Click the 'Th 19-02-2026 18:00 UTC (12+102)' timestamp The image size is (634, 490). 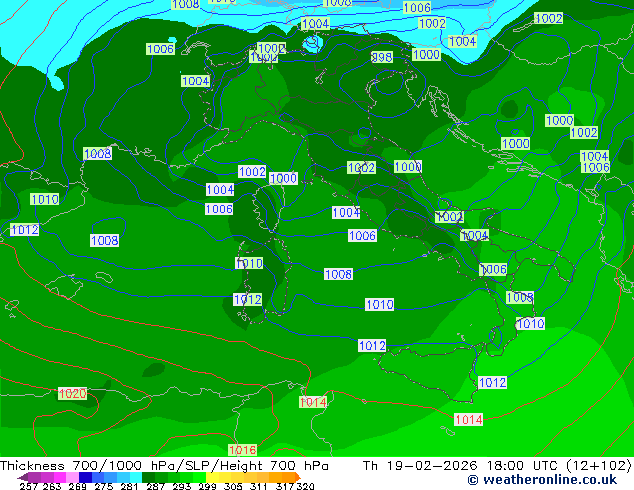(497, 466)
